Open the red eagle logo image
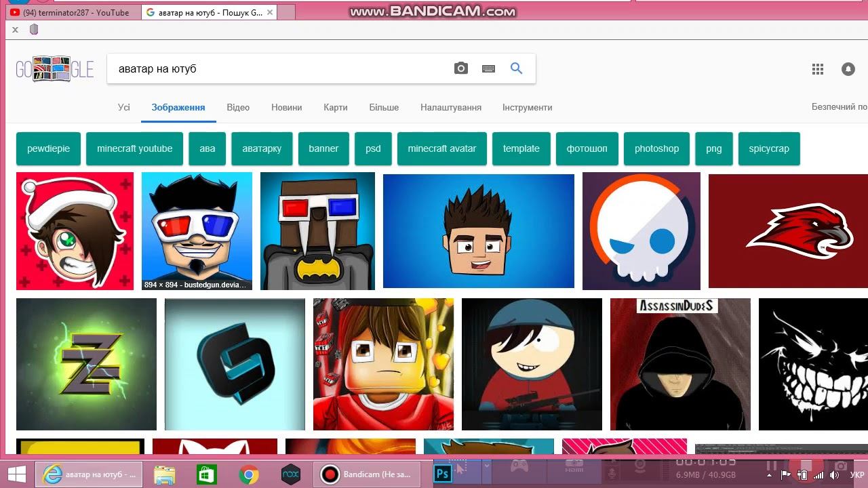This screenshot has width=868, height=488. point(788,231)
